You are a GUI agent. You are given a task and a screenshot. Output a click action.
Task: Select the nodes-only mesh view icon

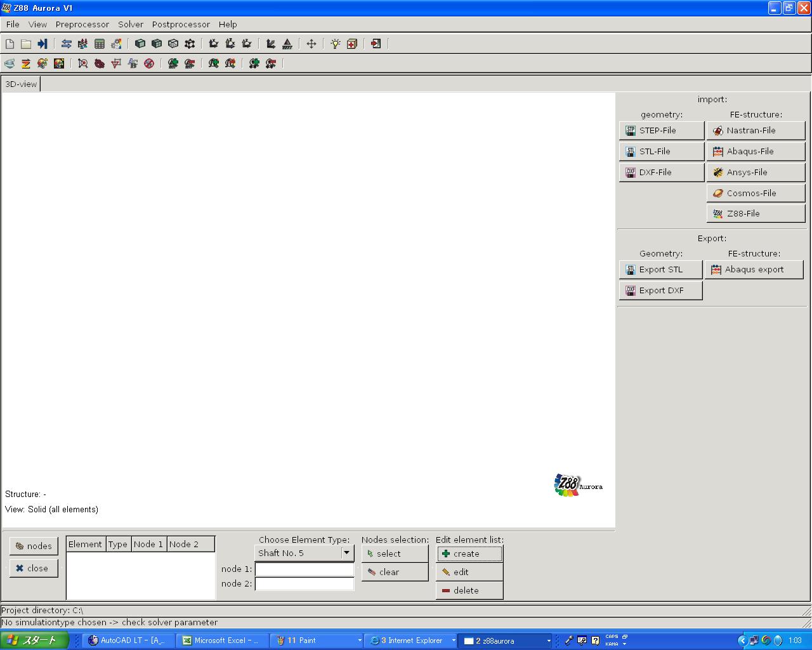(x=190, y=44)
